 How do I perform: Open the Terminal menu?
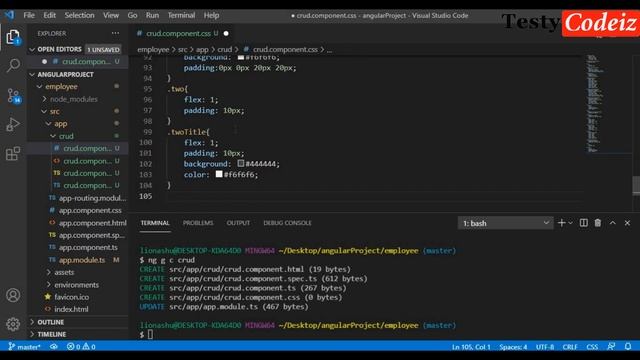pos(181,15)
